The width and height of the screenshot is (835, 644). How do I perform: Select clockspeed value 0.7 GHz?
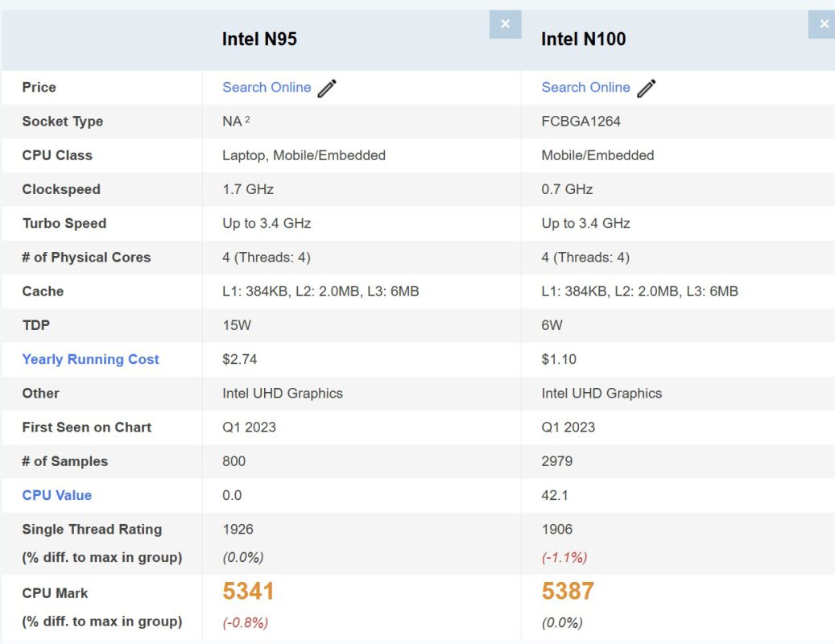(x=567, y=189)
